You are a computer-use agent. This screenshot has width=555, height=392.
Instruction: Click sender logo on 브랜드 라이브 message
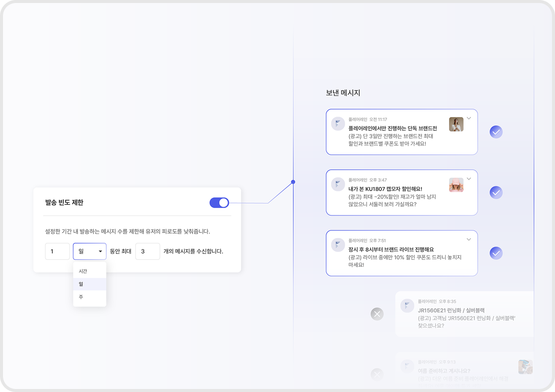click(x=338, y=245)
